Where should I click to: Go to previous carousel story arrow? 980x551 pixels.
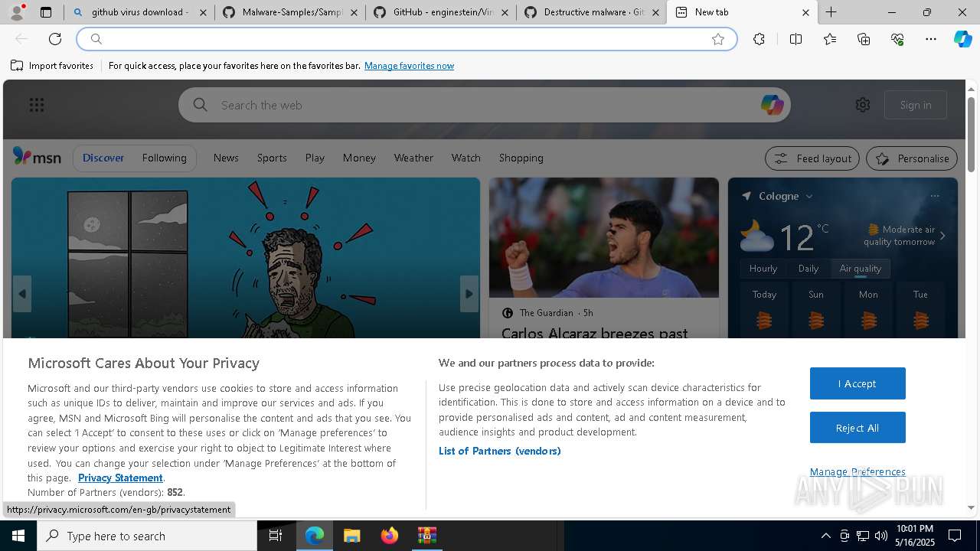(x=22, y=294)
